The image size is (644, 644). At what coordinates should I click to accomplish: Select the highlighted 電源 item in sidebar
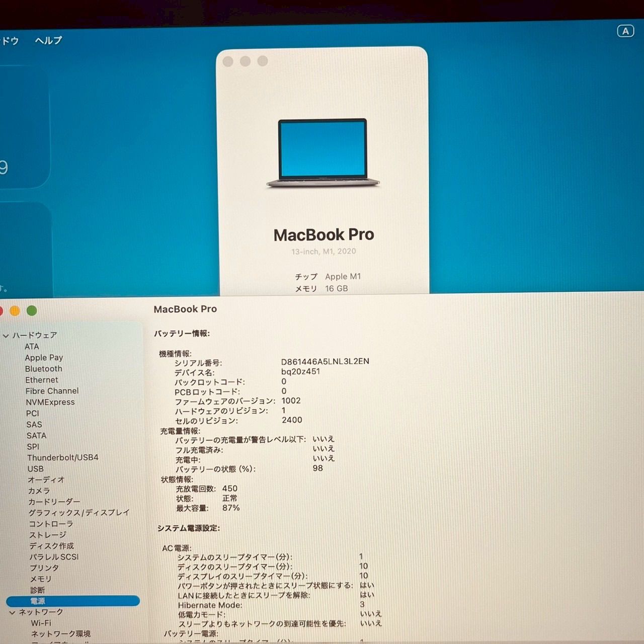73,601
